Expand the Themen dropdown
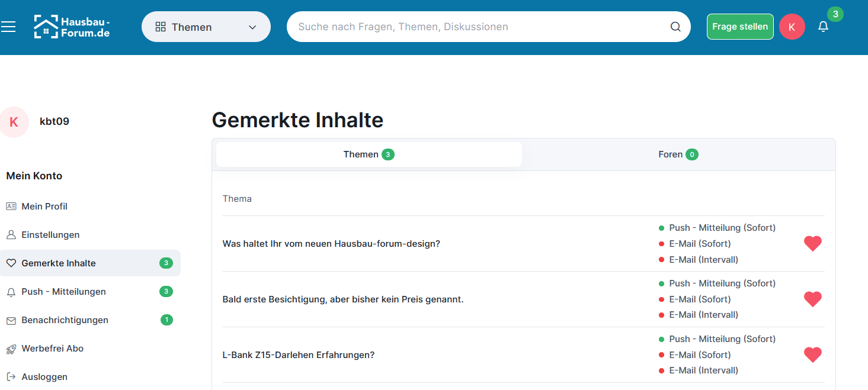This screenshot has width=868, height=390. [x=206, y=27]
